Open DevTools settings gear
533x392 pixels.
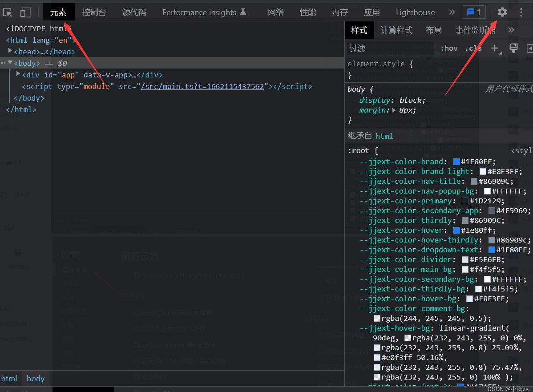tap(502, 12)
